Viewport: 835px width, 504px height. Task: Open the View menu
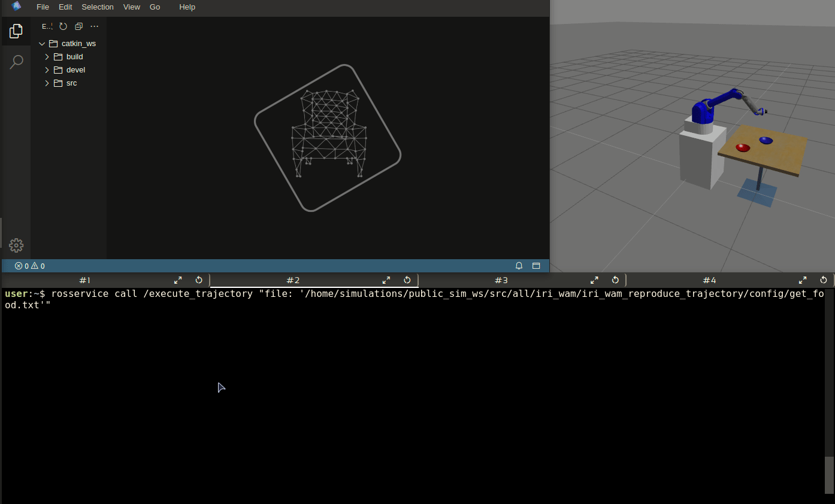132,7
